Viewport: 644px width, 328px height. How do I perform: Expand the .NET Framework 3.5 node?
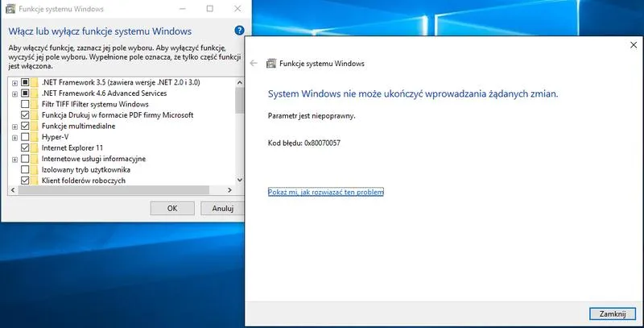(x=14, y=83)
